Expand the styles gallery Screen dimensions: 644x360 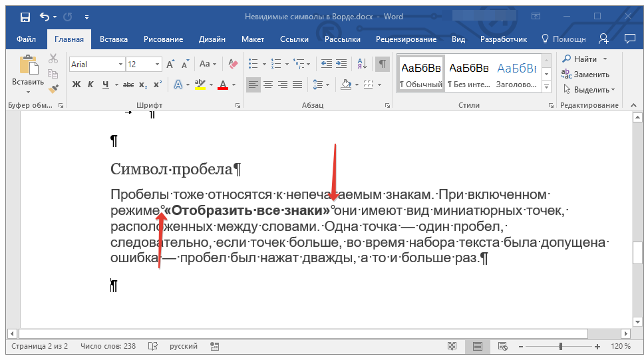546,87
